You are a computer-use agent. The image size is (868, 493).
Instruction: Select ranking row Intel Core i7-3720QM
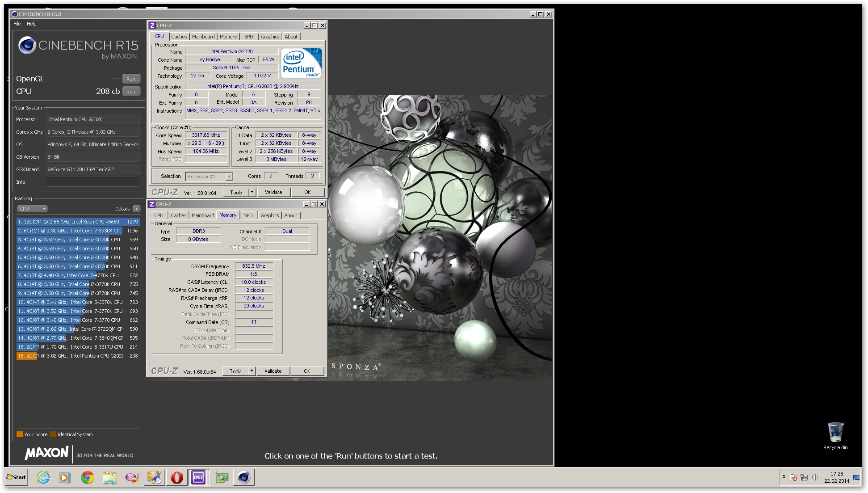[78, 329]
